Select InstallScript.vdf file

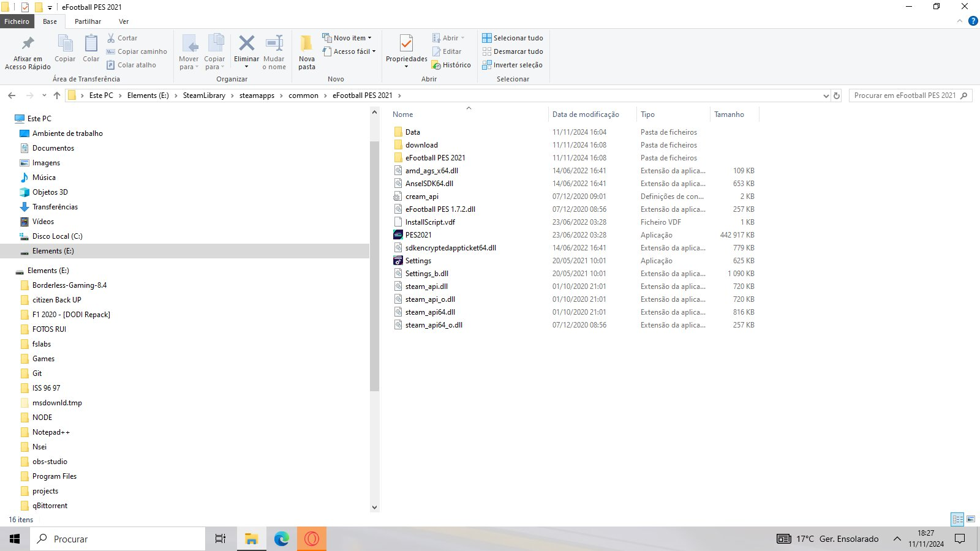[x=430, y=222]
